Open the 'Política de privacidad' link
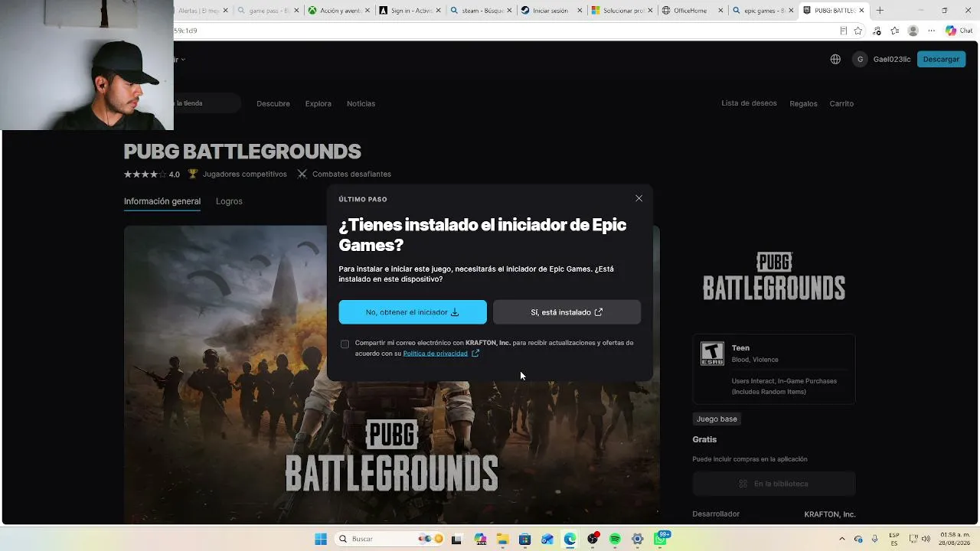Image resolution: width=980 pixels, height=551 pixels. (435, 354)
